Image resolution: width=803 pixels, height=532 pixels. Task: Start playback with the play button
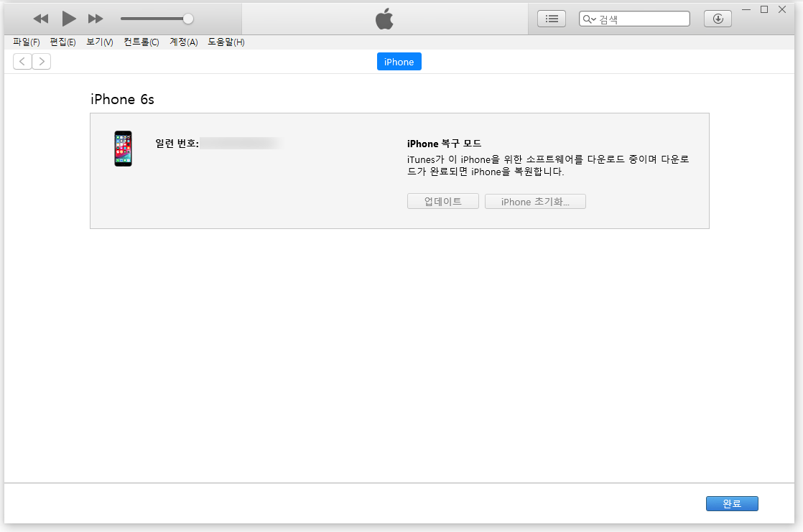point(69,19)
